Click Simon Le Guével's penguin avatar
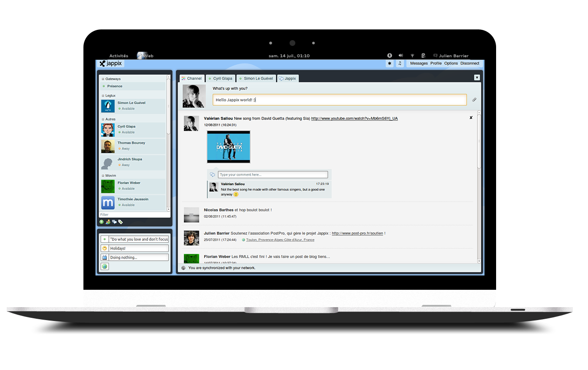Viewport: 588px width, 370px height. point(108,106)
